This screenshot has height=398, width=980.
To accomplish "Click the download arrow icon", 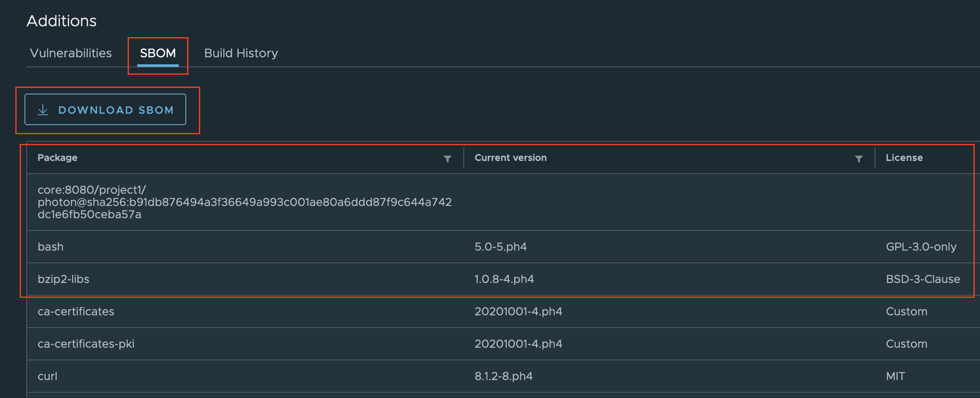I will (43, 110).
